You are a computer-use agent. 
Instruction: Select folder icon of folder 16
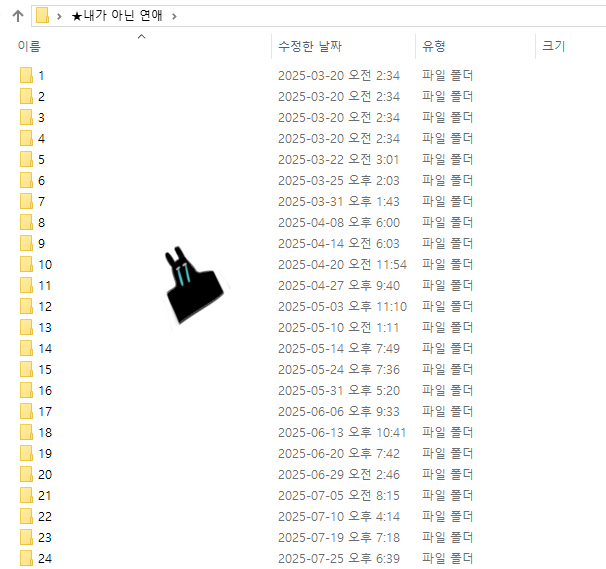pos(26,390)
